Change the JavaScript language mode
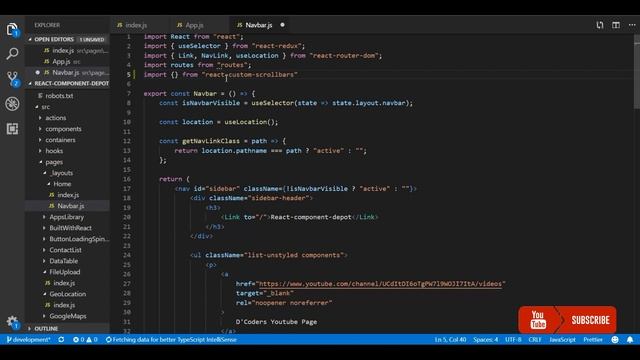Viewport: 640px width, 360px height. (x=562, y=340)
